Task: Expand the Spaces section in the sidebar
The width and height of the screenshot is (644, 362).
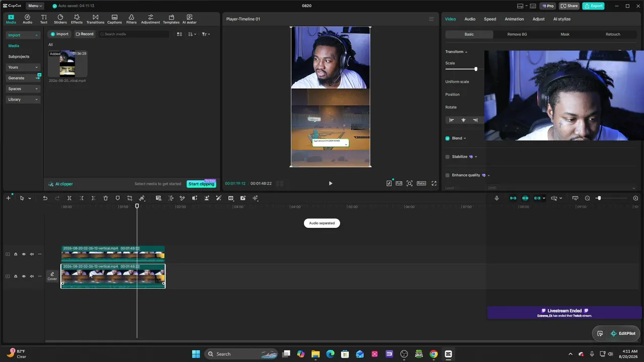Action: 23,89
